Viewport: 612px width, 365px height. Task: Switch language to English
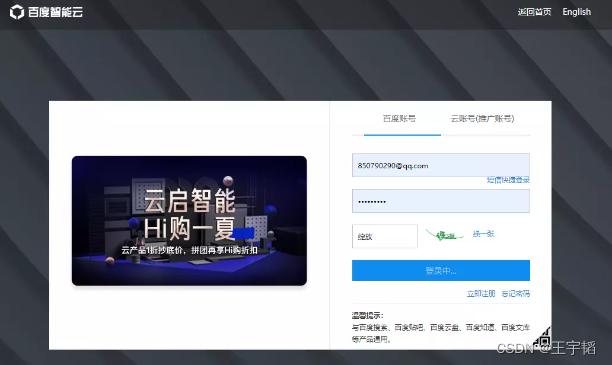click(576, 12)
